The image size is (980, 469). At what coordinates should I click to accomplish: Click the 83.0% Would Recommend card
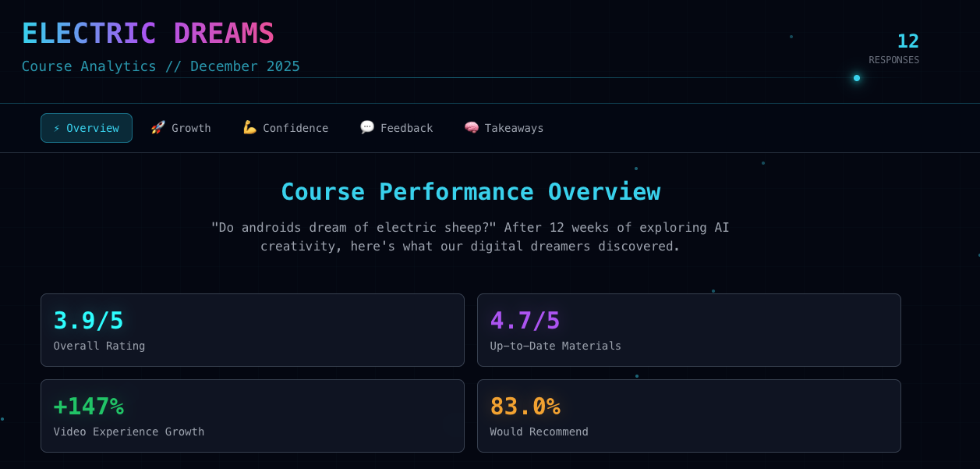[x=688, y=415]
